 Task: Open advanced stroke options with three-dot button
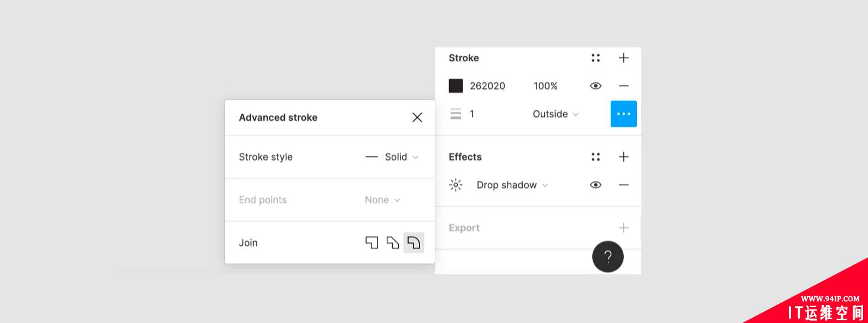623,114
